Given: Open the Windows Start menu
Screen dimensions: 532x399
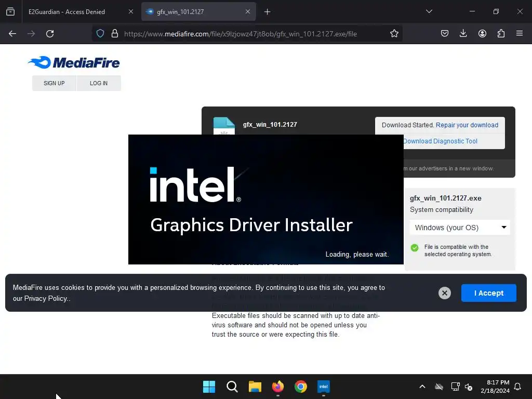Looking at the screenshot, I should click(209, 387).
